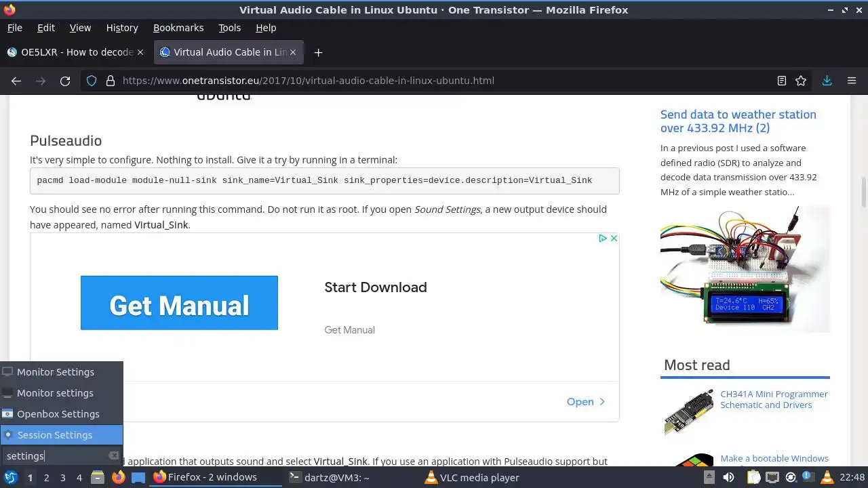Activate Firefox - 2 windows taskbar button

pyautogui.click(x=216, y=478)
